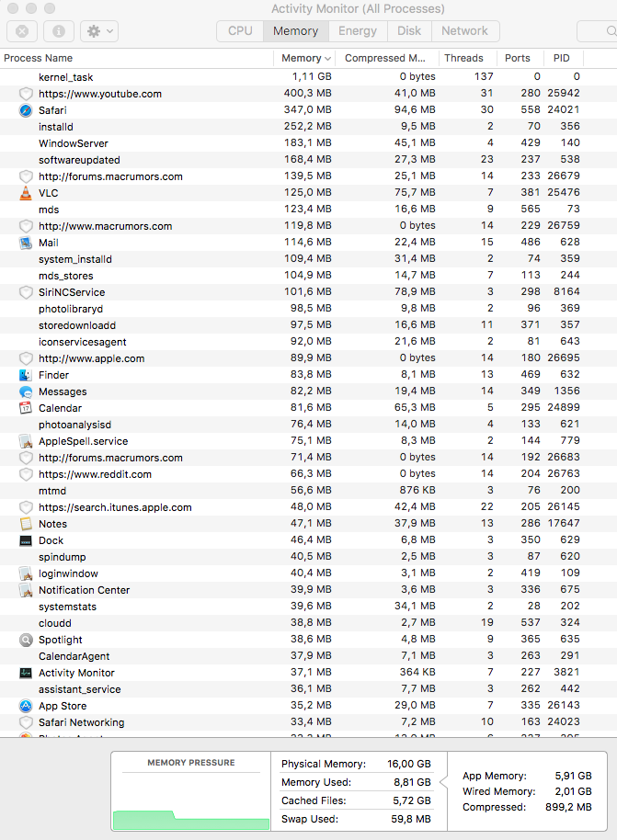The height and width of the screenshot is (840, 617).
Task: Select the Safari Networking shield icon
Action: coord(26,722)
